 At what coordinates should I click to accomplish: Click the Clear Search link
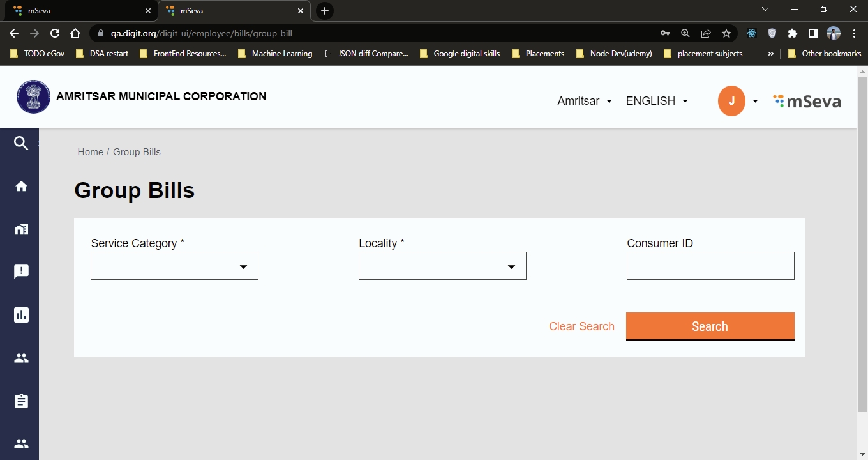click(x=581, y=326)
